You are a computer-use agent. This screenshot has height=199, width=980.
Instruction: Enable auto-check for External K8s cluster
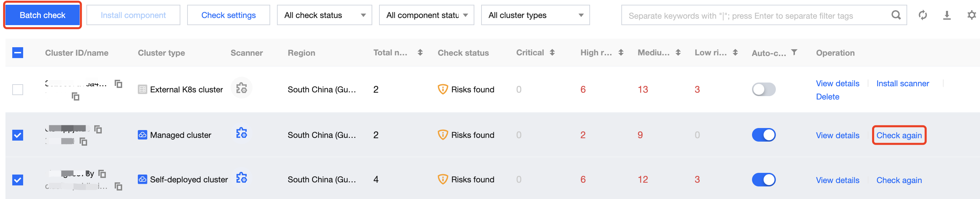click(763, 90)
